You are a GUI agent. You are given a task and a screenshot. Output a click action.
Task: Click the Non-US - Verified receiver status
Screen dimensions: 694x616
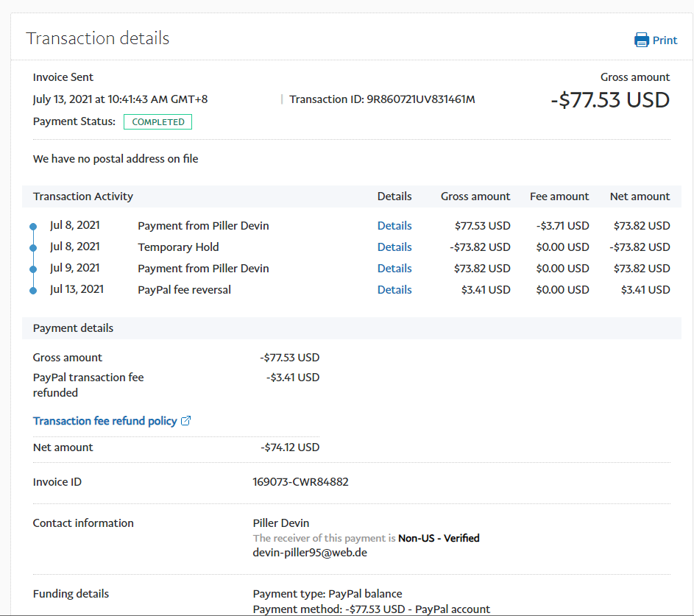tap(439, 538)
